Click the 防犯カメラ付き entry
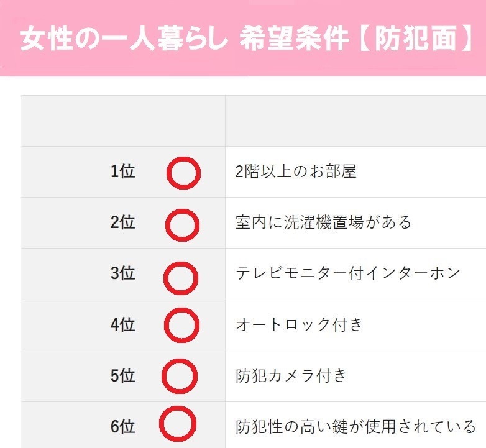Image resolution: width=486 pixels, height=448 pixels. (291, 375)
